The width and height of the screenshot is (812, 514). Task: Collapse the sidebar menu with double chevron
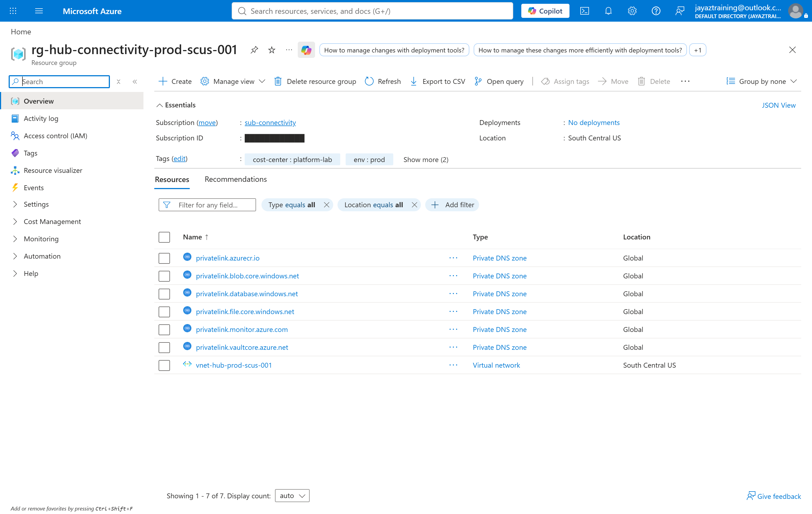(135, 82)
